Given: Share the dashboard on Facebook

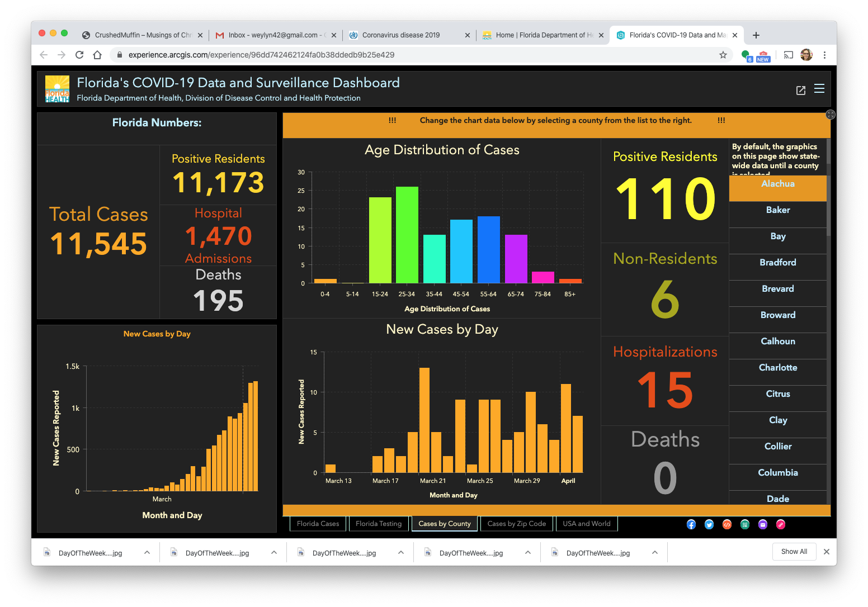Looking at the screenshot, I should [x=691, y=524].
